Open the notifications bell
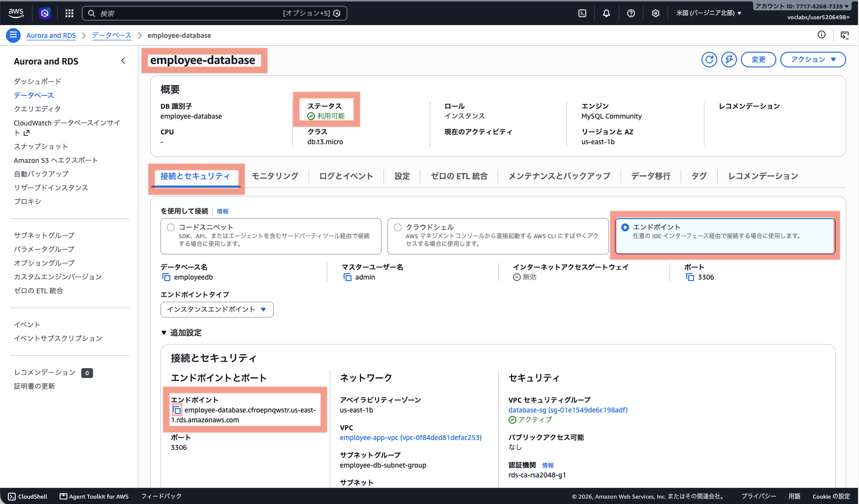Screen dimensions: 859x504 [606, 13]
